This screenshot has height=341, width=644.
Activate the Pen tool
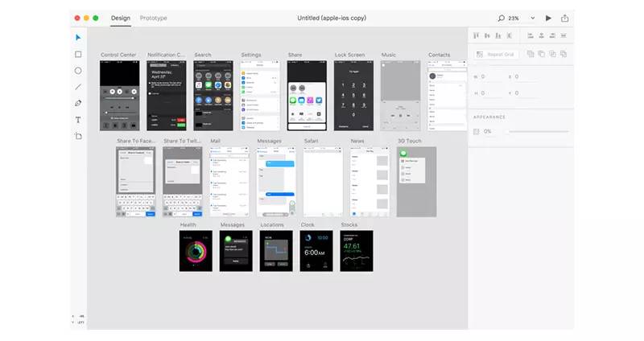[x=78, y=103]
